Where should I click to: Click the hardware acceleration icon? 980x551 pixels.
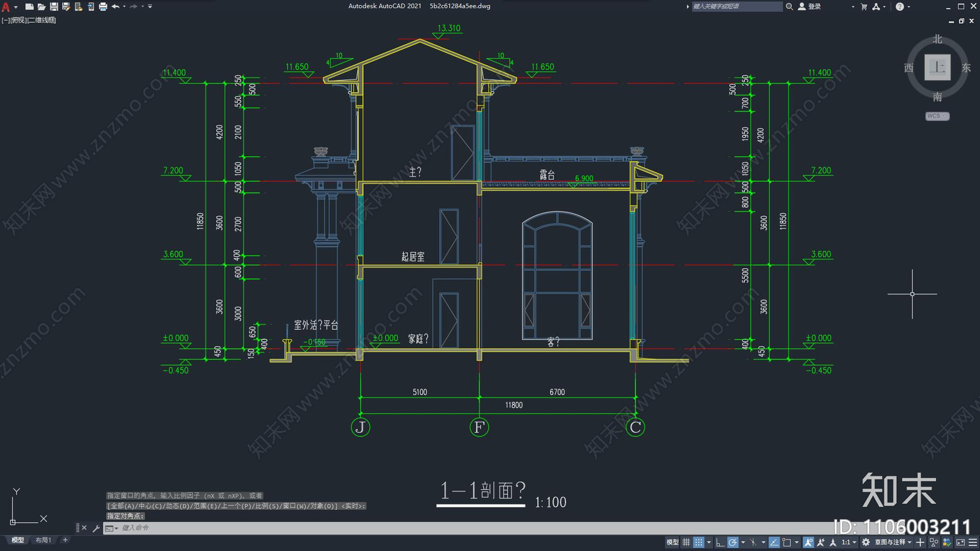pyautogui.click(x=947, y=542)
